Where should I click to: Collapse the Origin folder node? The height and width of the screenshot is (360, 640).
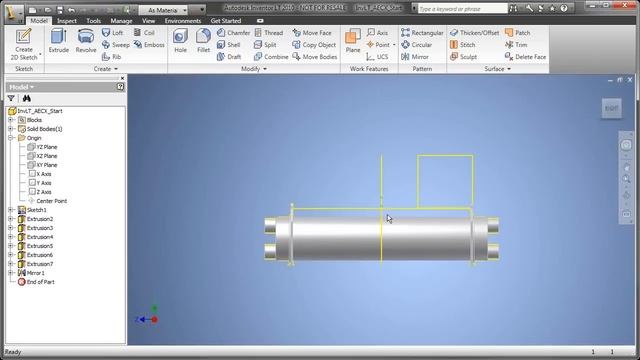pos(11,138)
